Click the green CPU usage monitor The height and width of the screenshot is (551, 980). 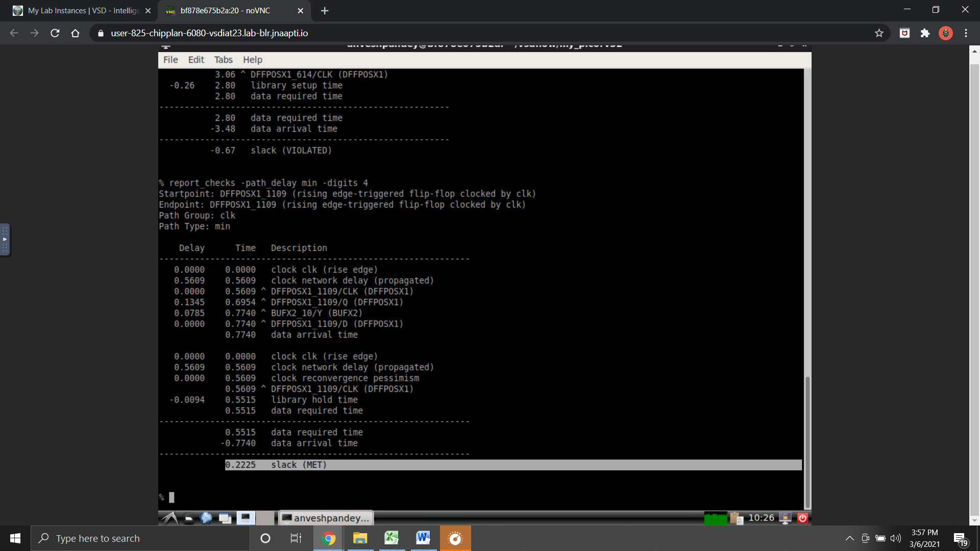coord(715,518)
